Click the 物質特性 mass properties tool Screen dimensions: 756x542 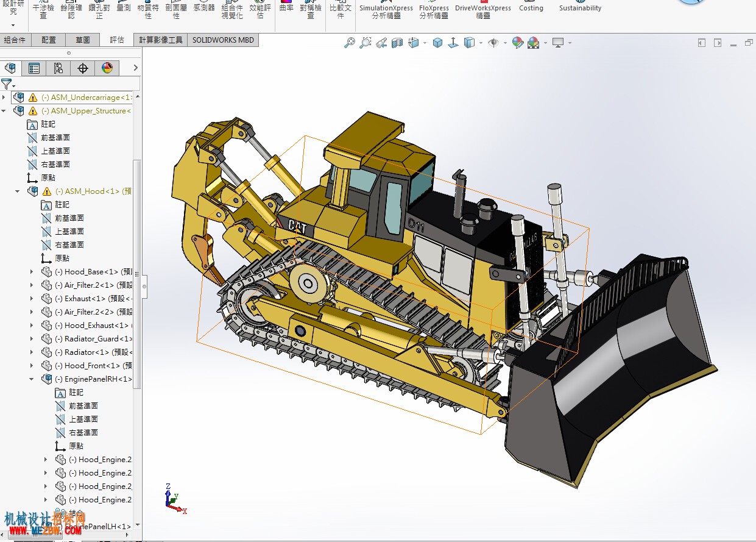[x=148, y=10]
